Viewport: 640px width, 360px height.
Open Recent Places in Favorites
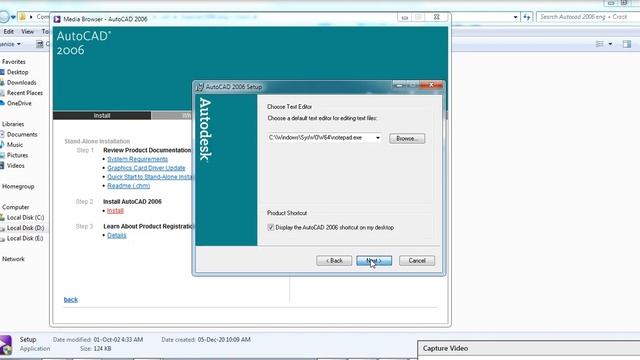tap(24, 93)
